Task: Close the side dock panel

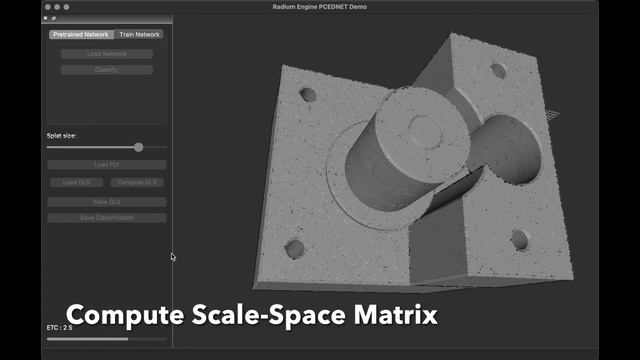Action: [45, 18]
